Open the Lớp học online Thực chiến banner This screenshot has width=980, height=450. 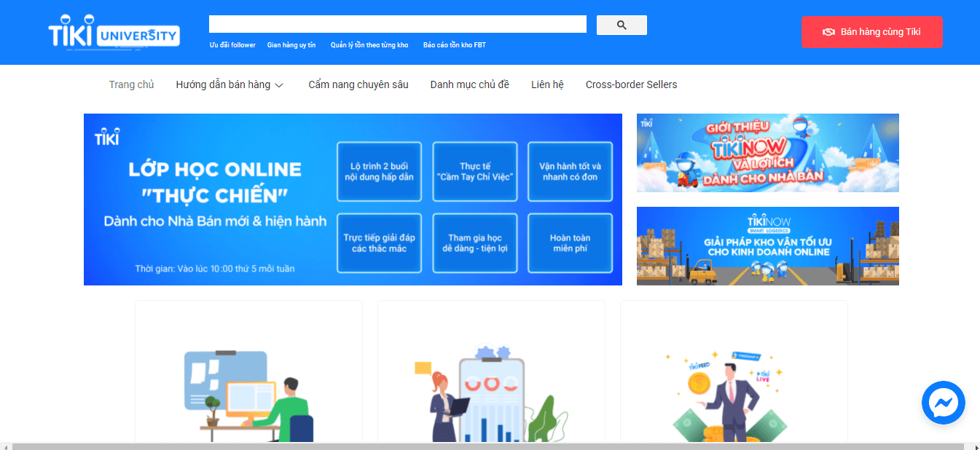353,200
